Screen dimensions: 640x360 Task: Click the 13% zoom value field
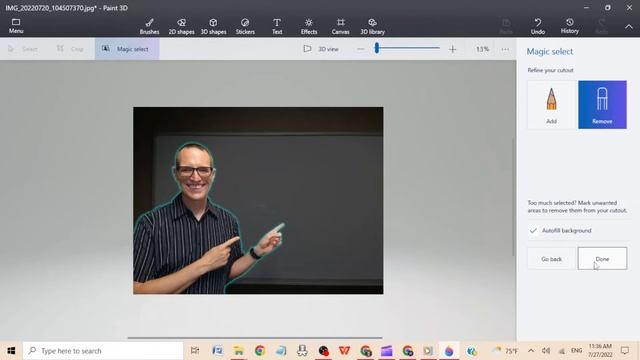(482, 49)
